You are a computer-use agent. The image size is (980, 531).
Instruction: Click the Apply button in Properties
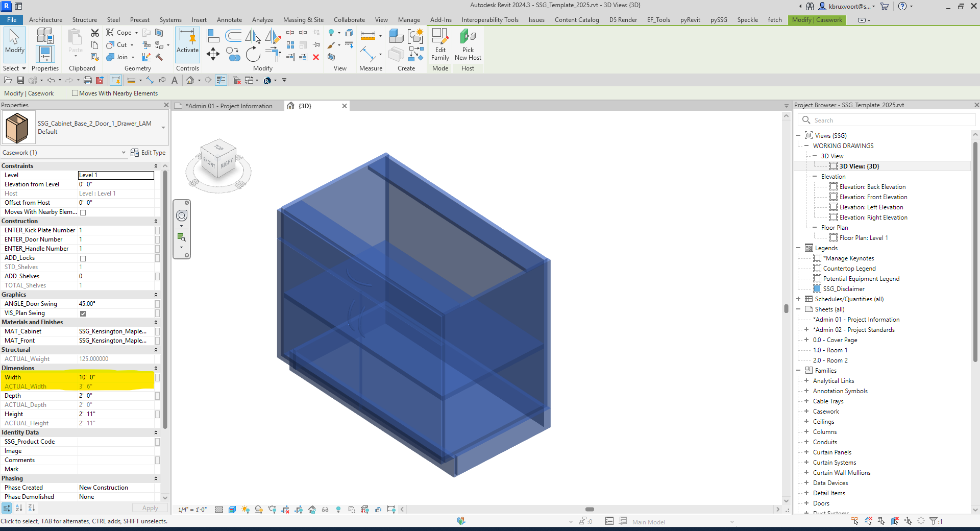coord(150,508)
